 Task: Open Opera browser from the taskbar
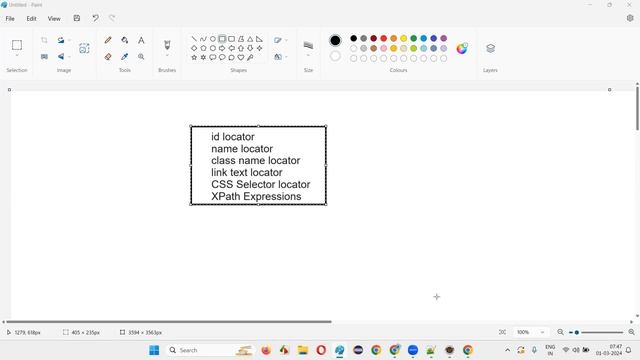[x=321, y=350]
